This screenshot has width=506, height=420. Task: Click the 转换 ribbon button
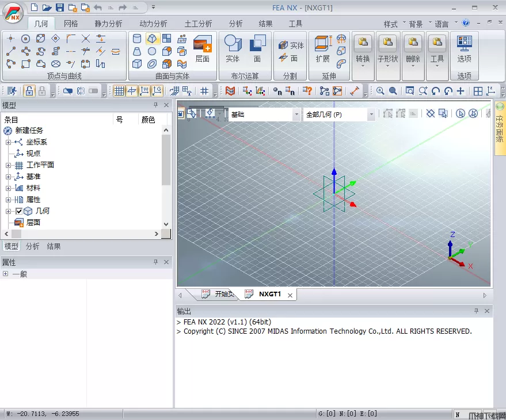[363, 52]
